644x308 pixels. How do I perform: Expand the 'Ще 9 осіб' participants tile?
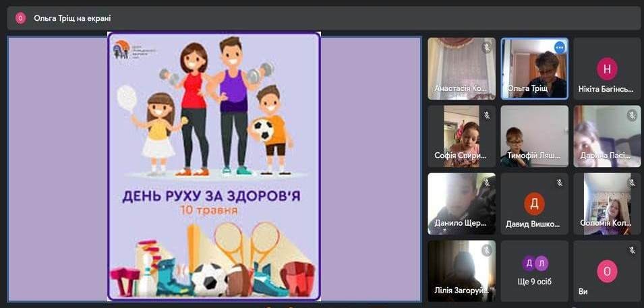click(534, 271)
